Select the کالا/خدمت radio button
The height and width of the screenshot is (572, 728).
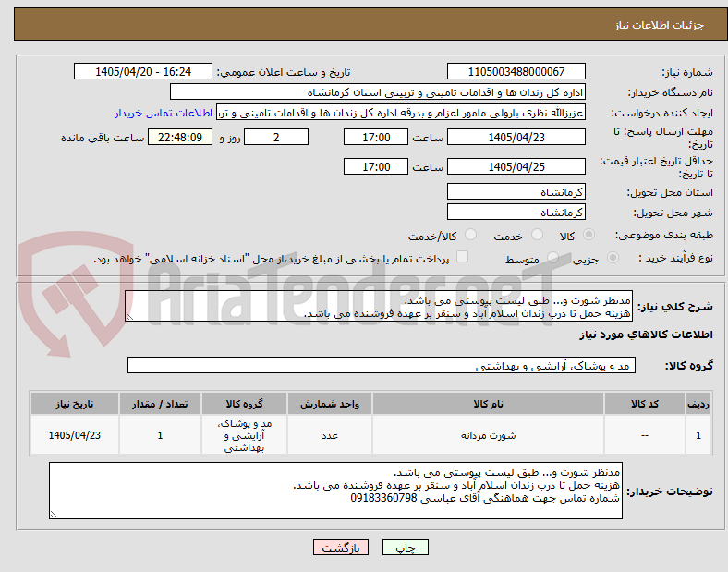471,235
